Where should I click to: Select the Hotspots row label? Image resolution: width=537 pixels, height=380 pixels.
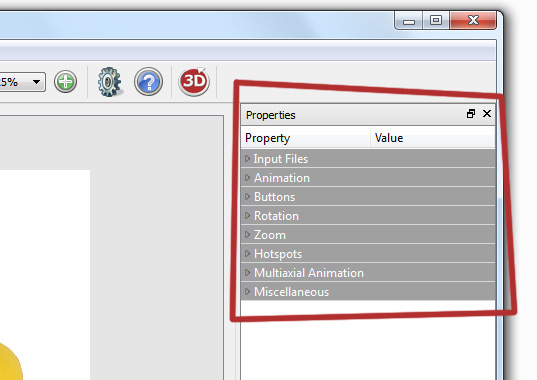[x=278, y=254]
